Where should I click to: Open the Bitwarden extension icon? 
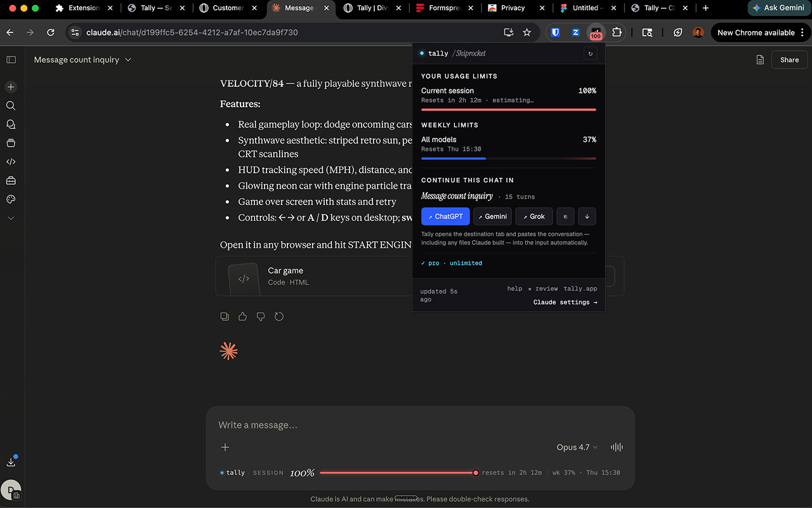[555, 32]
